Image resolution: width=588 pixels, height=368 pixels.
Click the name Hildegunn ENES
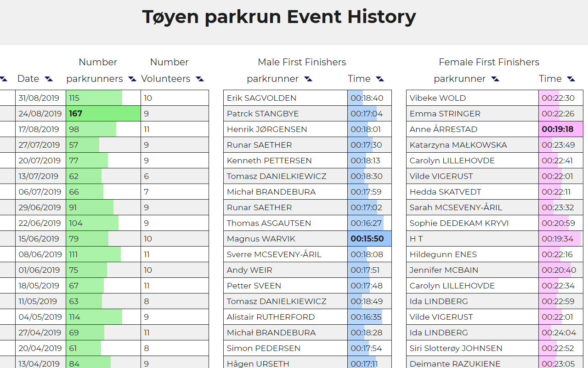443,254
